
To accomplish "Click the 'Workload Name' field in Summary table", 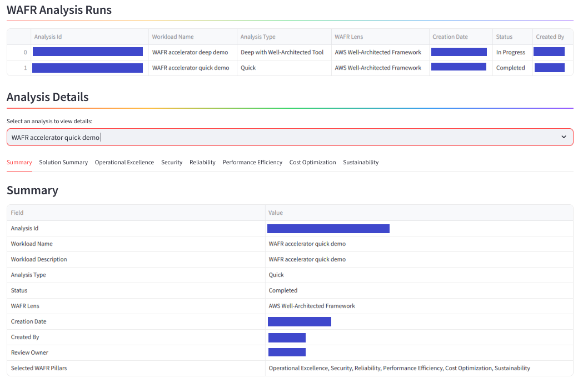I will (136, 244).
